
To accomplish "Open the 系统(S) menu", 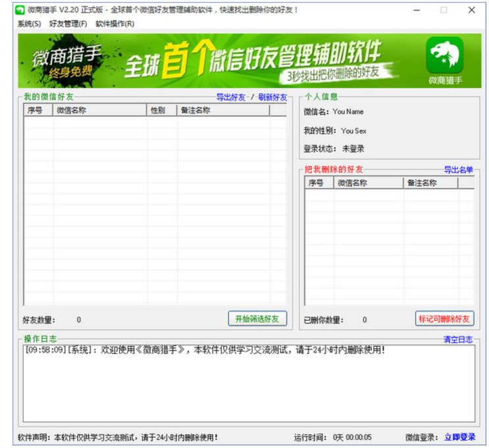I will (x=29, y=24).
